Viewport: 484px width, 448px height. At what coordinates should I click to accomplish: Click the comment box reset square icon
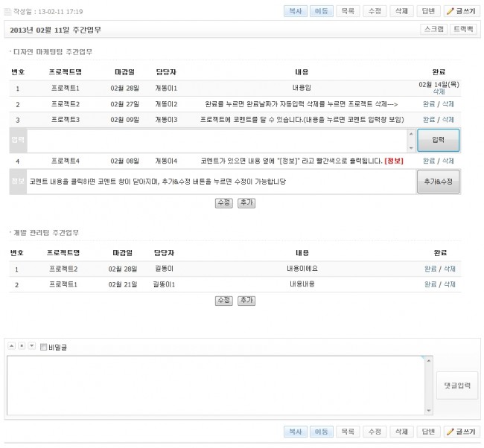tap(22, 346)
